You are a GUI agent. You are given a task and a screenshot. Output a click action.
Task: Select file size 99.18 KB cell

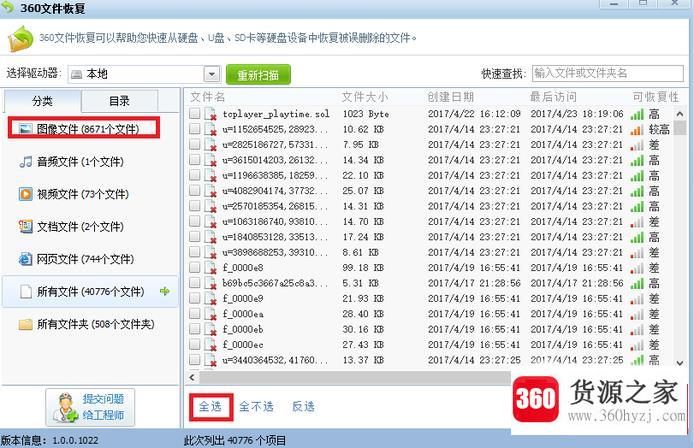363,268
